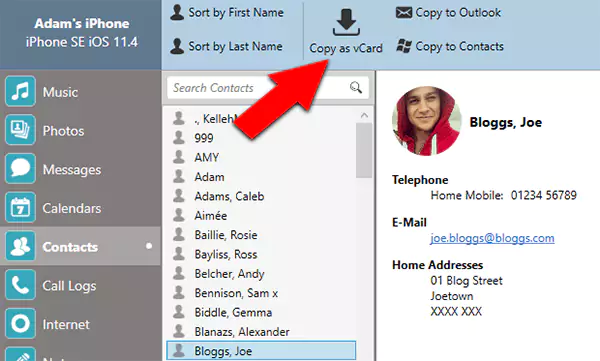Click the contact list scrollbar thumb
Image resolution: width=600 pixels, height=361 pixels.
pos(364,150)
